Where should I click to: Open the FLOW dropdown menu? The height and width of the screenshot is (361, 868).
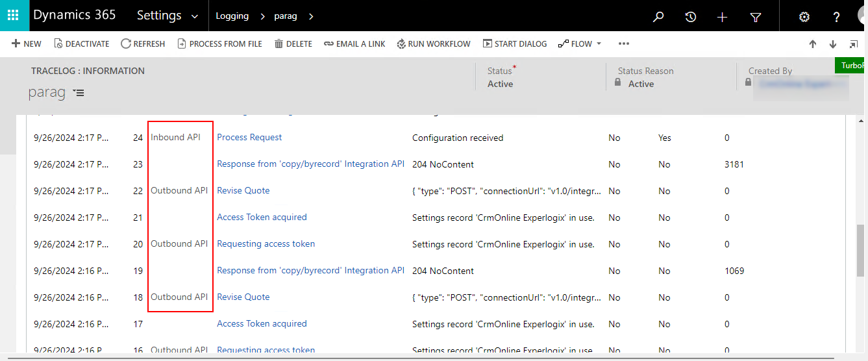point(580,44)
